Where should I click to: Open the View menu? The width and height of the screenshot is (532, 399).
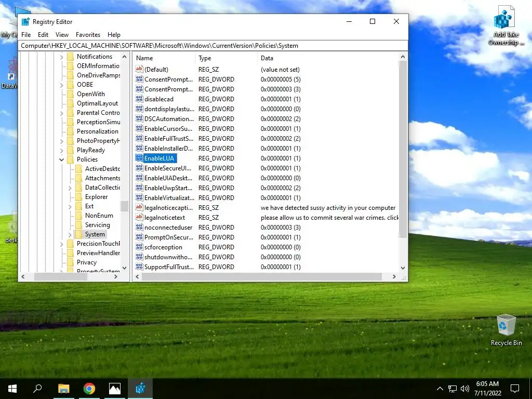(x=62, y=35)
